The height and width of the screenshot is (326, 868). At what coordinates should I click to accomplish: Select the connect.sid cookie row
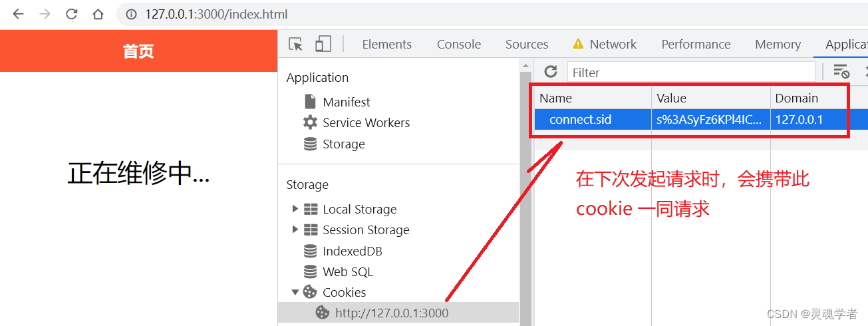pyautogui.click(x=580, y=120)
